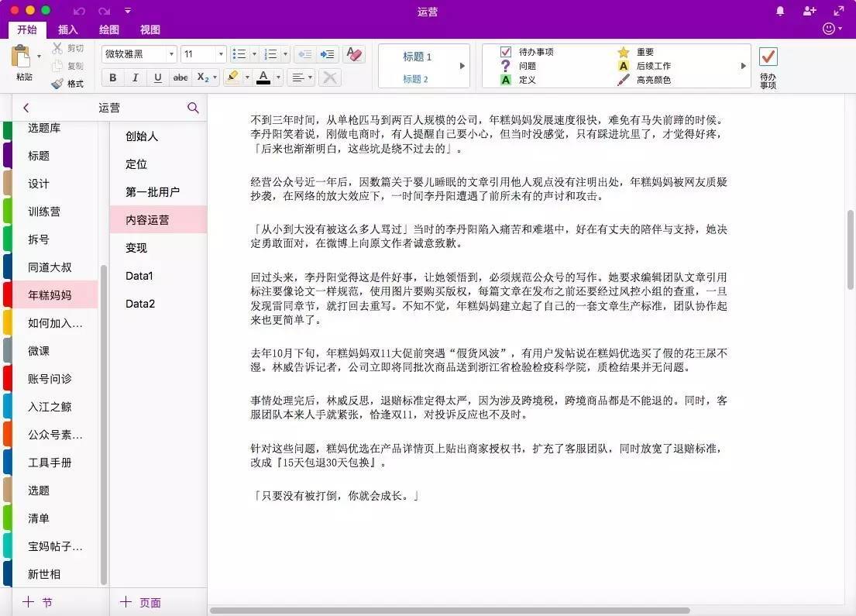Open the font size 11 dropdown
Viewport: 856px width, 616px height.
(221, 54)
